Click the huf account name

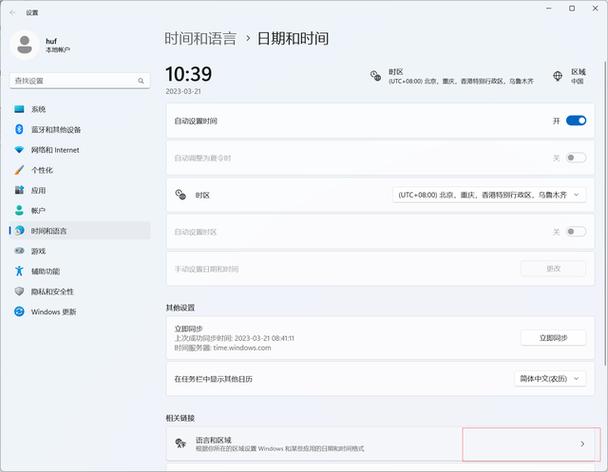51,41
